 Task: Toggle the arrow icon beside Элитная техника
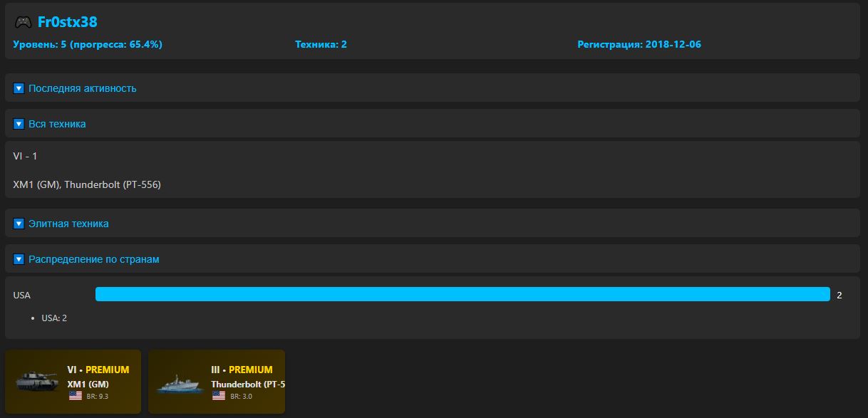pyautogui.click(x=19, y=224)
